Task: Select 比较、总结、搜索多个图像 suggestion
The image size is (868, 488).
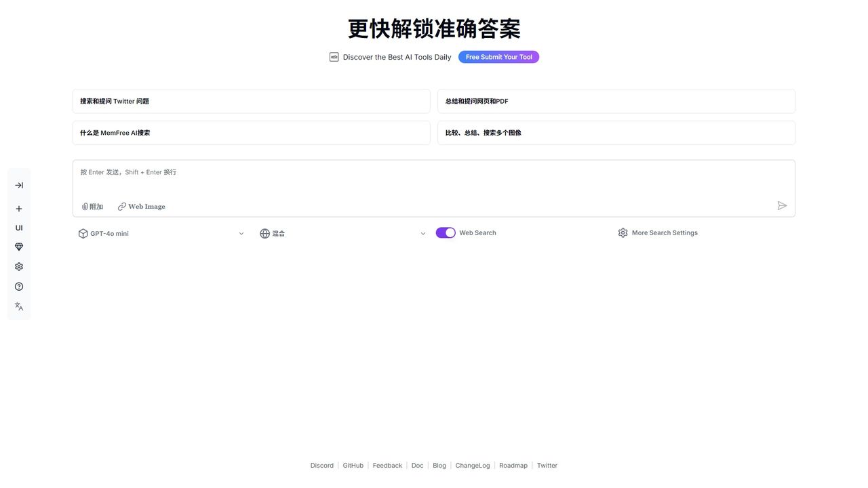Action: [x=616, y=133]
